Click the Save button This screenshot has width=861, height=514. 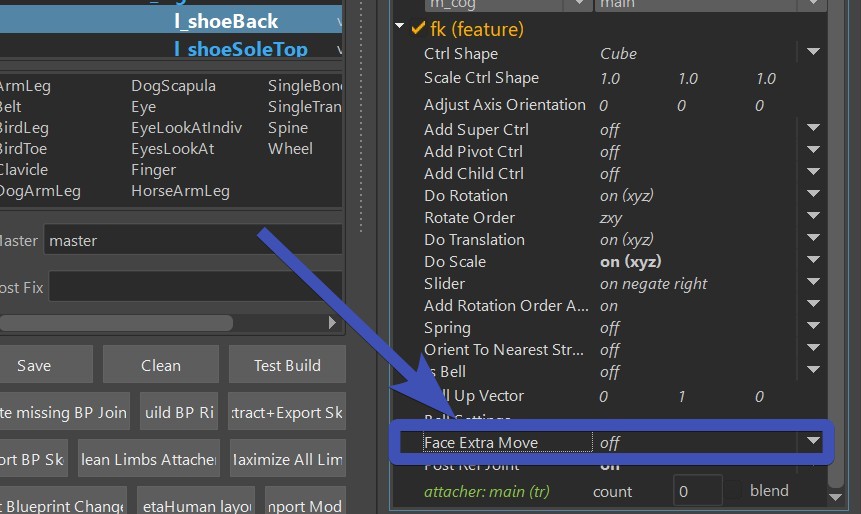point(34,365)
